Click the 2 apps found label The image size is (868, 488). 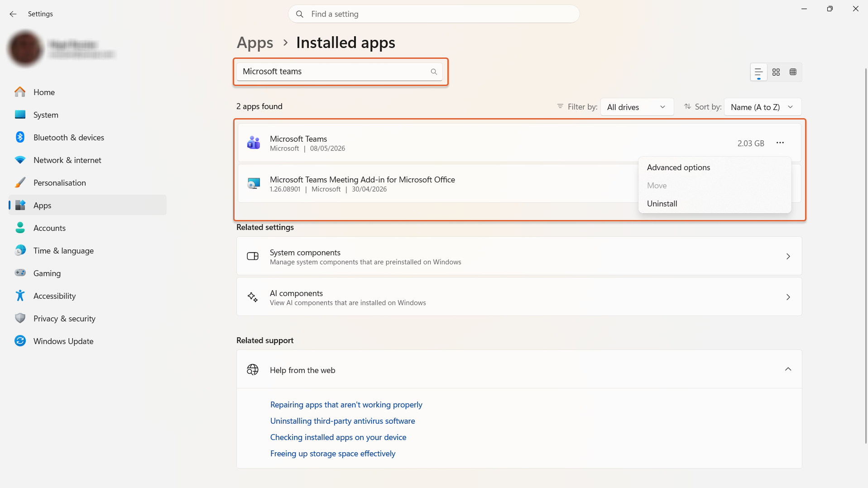point(259,106)
